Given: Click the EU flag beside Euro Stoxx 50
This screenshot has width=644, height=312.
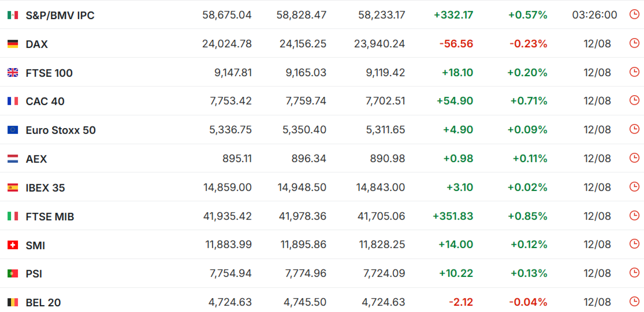Looking at the screenshot, I should point(13,130).
